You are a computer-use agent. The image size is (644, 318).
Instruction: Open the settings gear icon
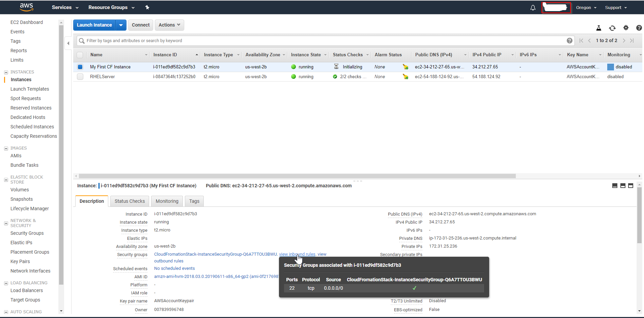coord(626,28)
